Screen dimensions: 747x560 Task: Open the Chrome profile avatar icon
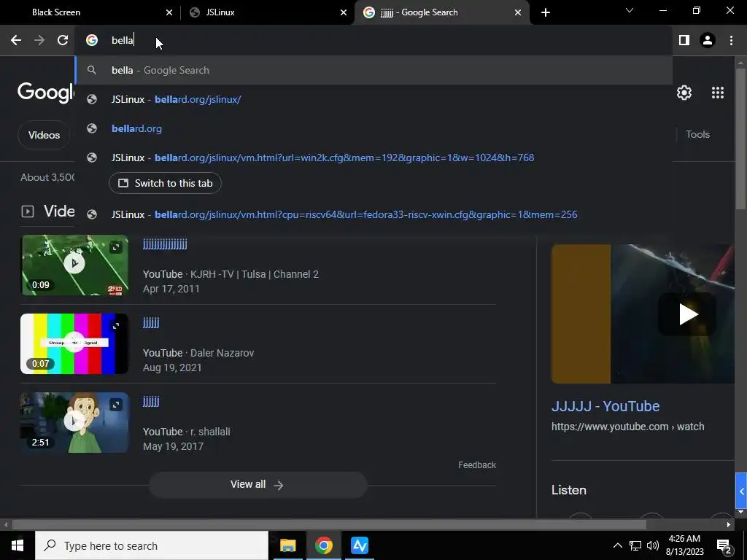(708, 41)
